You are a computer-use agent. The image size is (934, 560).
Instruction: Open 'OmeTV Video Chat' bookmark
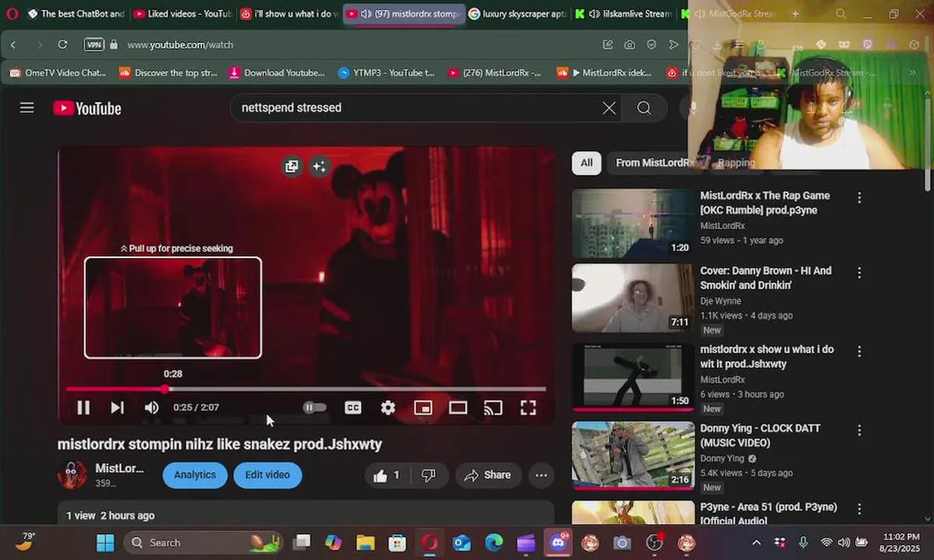point(58,72)
